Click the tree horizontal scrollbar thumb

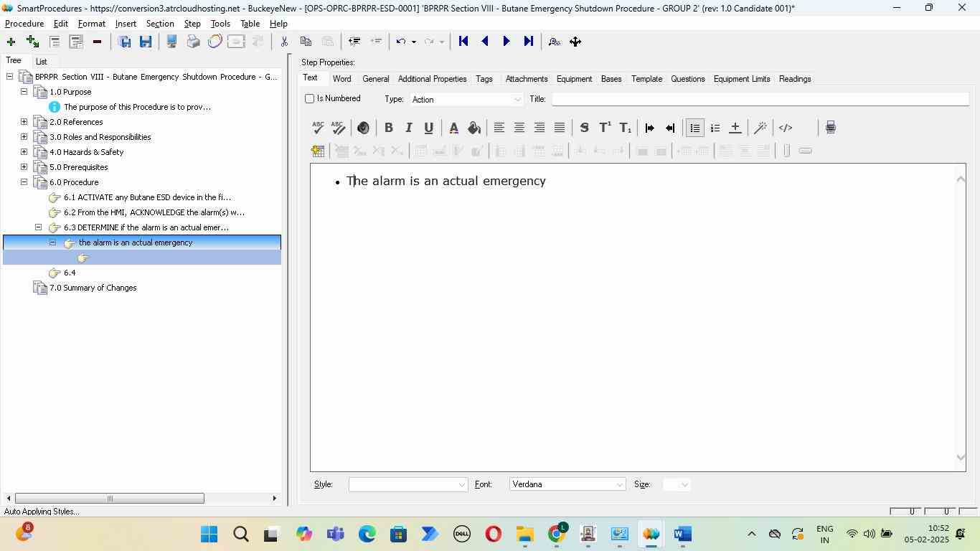point(110,499)
